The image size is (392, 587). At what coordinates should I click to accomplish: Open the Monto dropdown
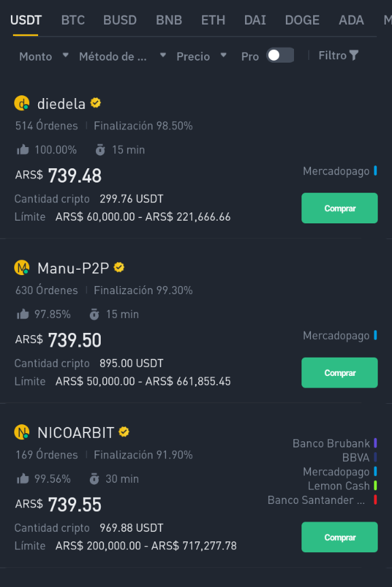[x=44, y=56]
